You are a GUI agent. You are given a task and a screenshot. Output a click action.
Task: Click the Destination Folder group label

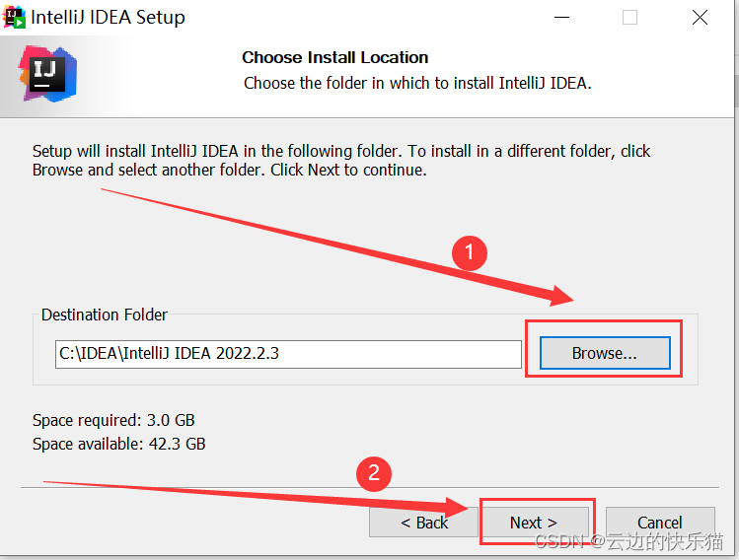tap(105, 315)
